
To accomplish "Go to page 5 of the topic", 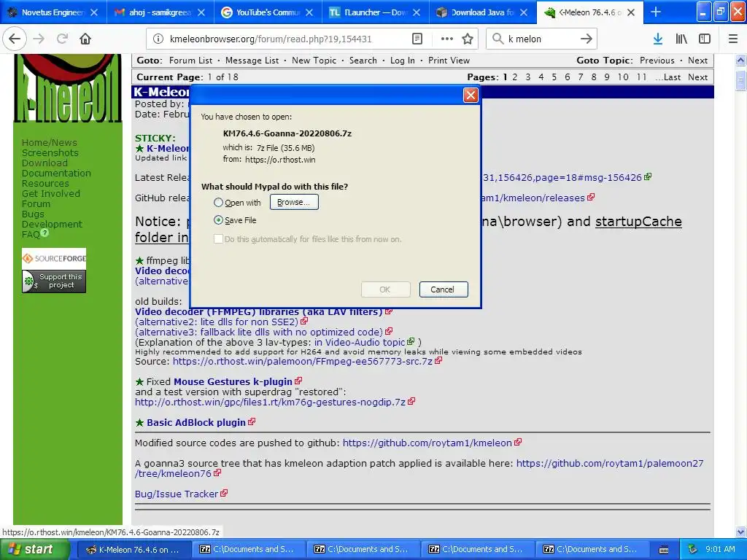I will click(554, 77).
